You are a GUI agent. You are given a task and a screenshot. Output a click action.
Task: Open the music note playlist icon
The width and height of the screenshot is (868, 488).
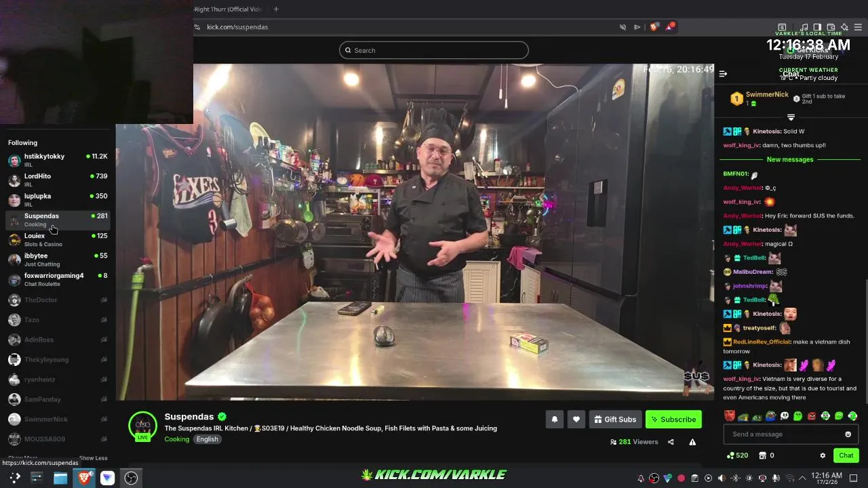(804, 27)
